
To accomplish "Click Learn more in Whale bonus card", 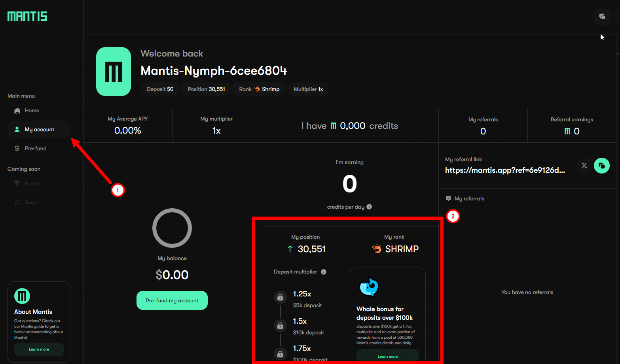I will click(388, 356).
